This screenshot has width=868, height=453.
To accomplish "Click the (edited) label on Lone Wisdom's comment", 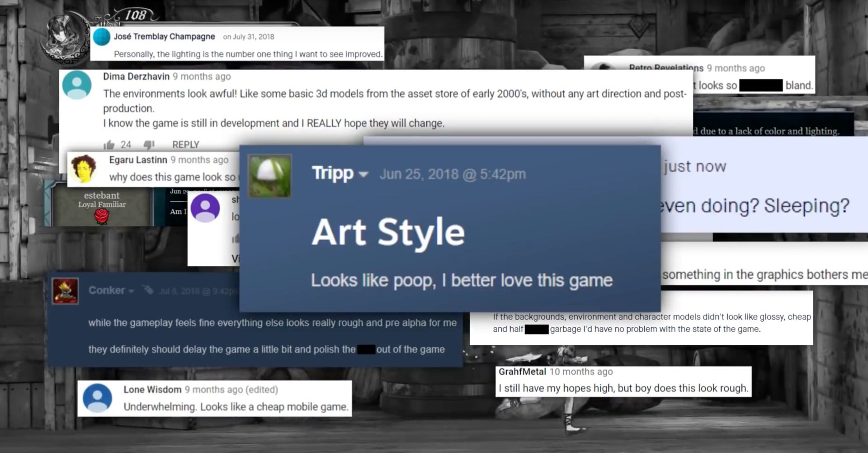I will (263, 389).
